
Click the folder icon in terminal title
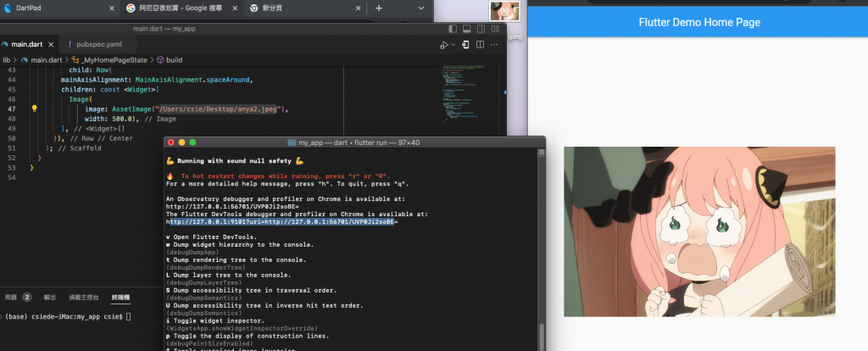coord(292,142)
